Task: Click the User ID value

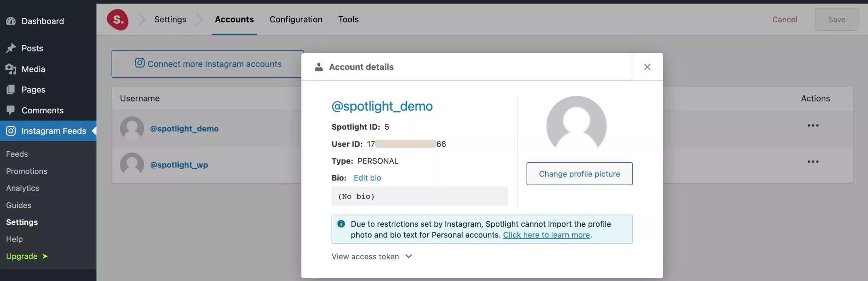Action: [406, 144]
